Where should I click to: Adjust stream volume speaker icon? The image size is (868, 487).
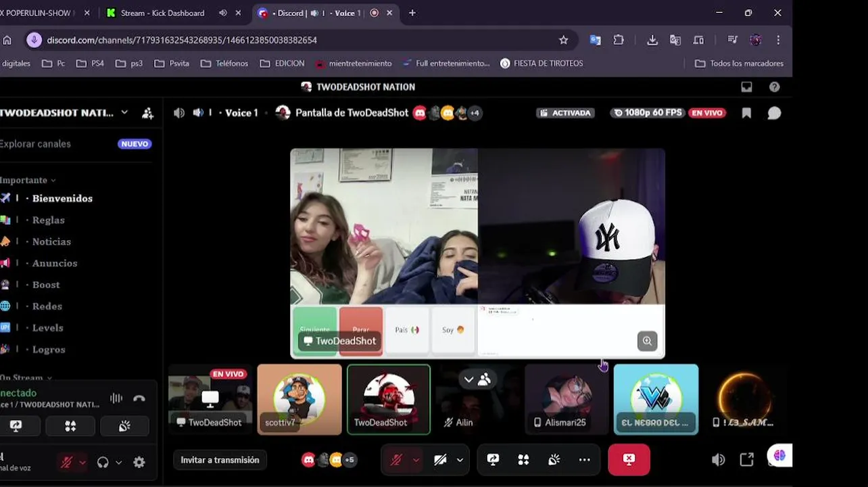click(x=718, y=460)
